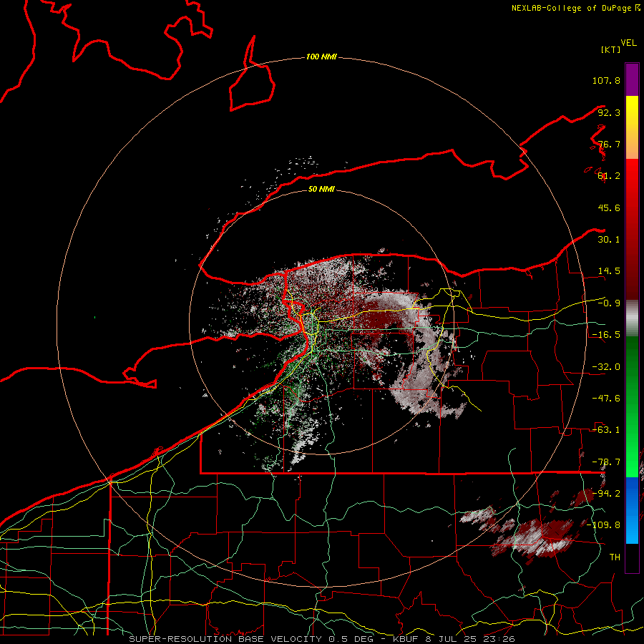Click the 76.7 legend value

609,144
